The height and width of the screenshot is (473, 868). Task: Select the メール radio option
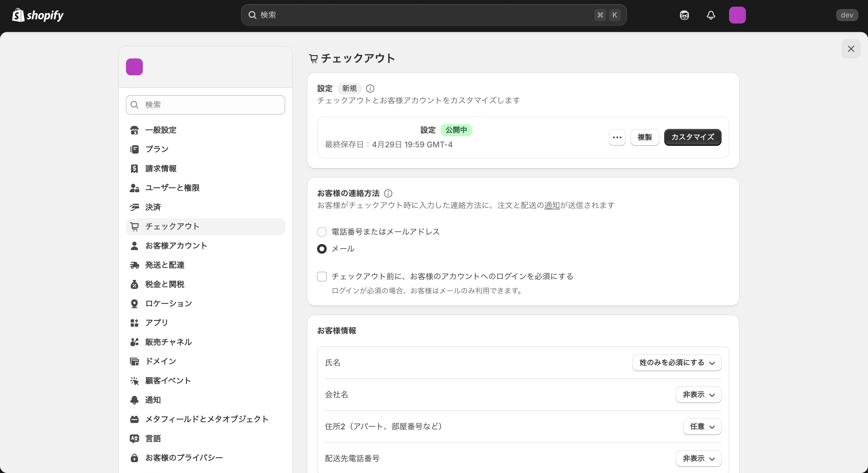tap(322, 249)
